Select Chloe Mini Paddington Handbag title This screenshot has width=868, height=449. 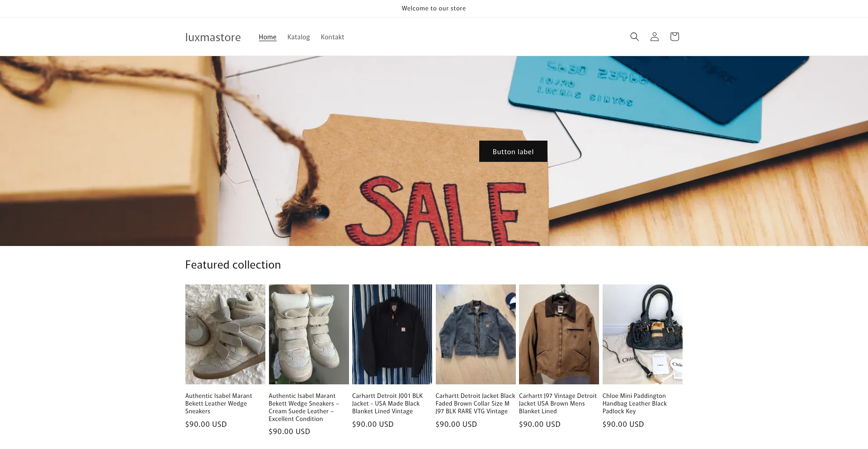pyautogui.click(x=635, y=403)
